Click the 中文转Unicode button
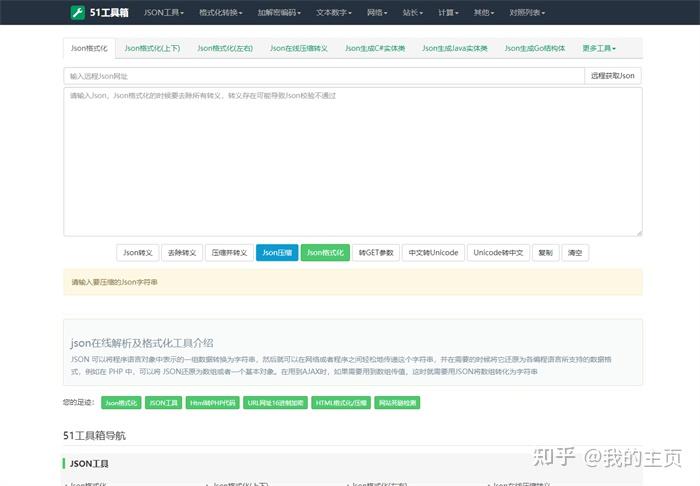The height and width of the screenshot is (486, 700). tap(433, 253)
